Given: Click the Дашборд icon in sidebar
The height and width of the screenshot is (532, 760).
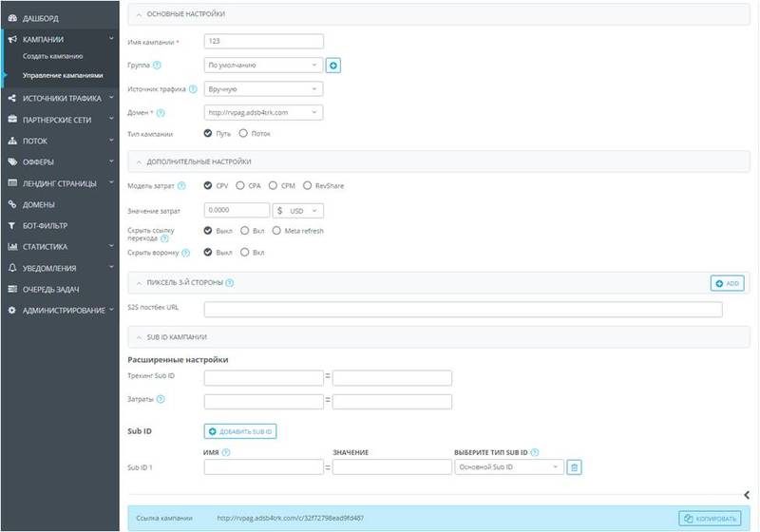Looking at the screenshot, I should click(x=12, y=18).
